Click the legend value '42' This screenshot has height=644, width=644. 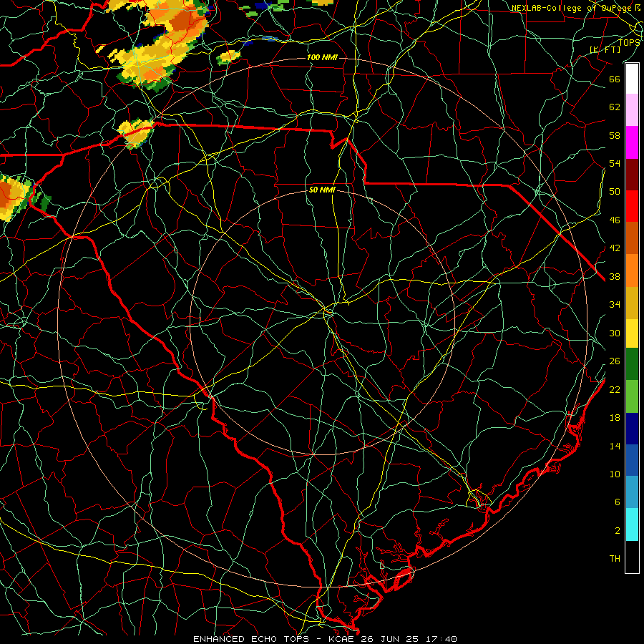pos(615,248)
